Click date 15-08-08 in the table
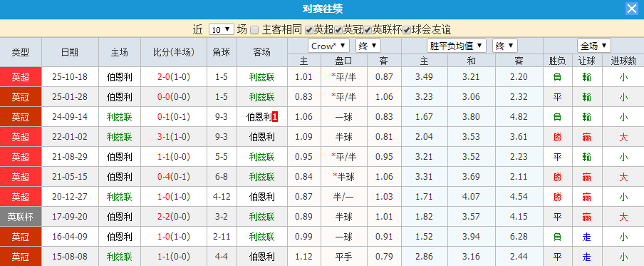644x266 pixels. click(x=70, y=257)
